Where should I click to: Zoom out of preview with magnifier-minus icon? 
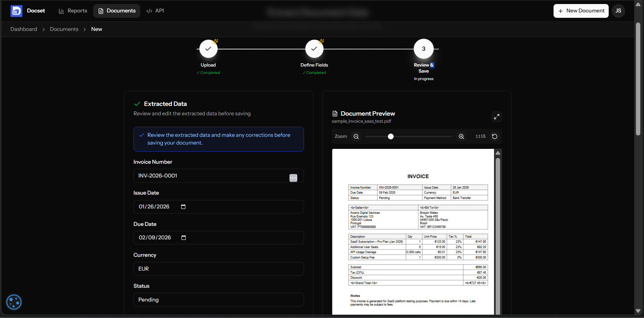356,136
